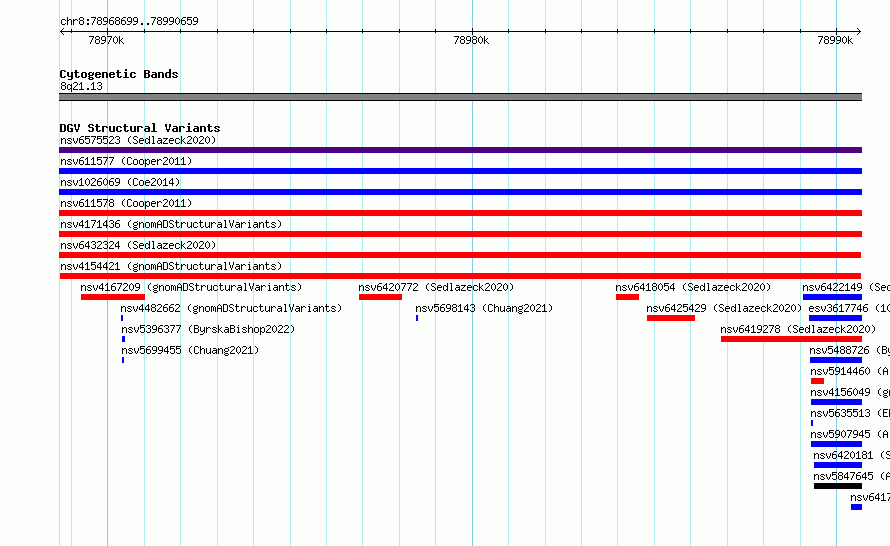The width and height of the screenshot is (890, 546).
Task: Open nsv4154421 gnomAD variant label
Action: 171,266
